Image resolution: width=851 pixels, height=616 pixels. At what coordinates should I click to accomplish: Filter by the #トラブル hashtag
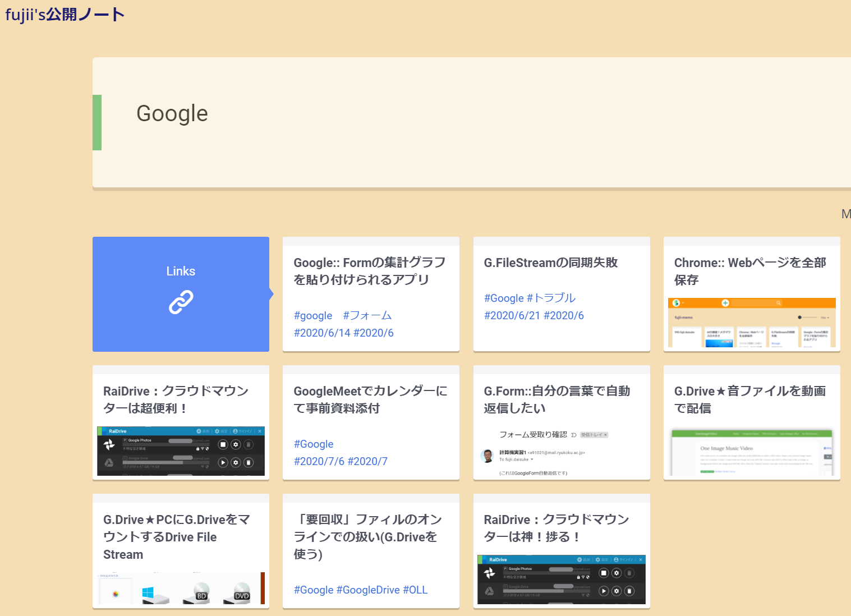(x=551, y=298)
